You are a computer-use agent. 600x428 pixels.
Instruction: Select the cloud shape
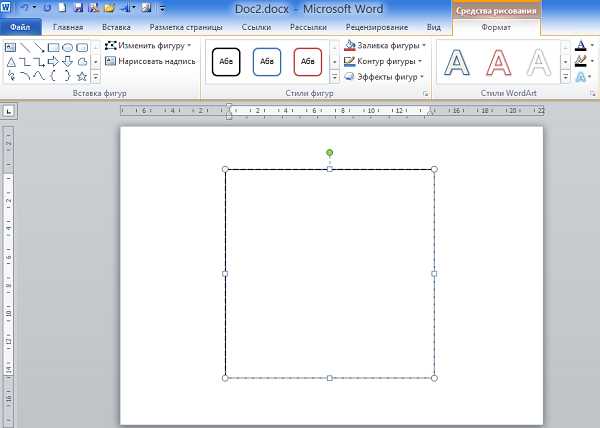click(82, 62)
